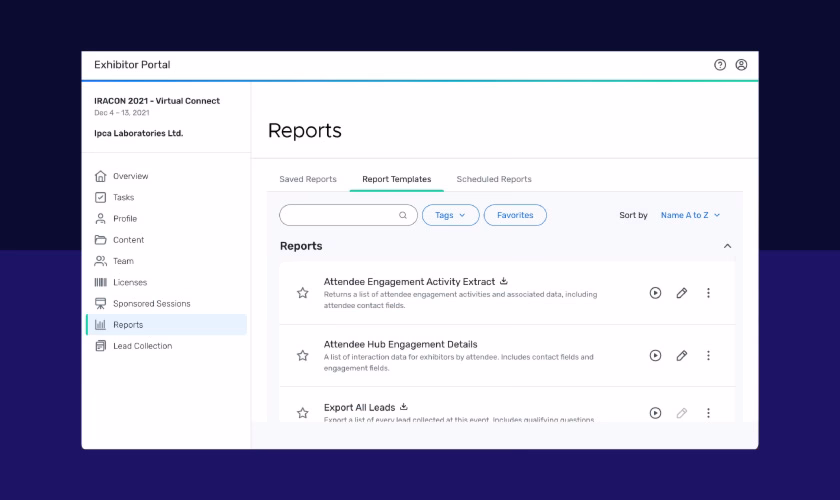
Task: Favorite Attendee Hub Engagement Details with star
Action: pyautogui.click(x=303, y=355)
